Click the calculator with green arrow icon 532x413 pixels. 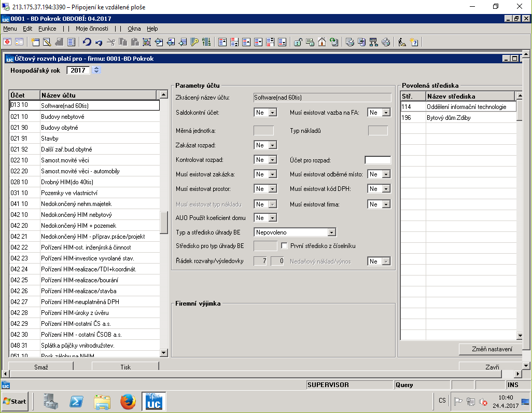click(333, 42)
